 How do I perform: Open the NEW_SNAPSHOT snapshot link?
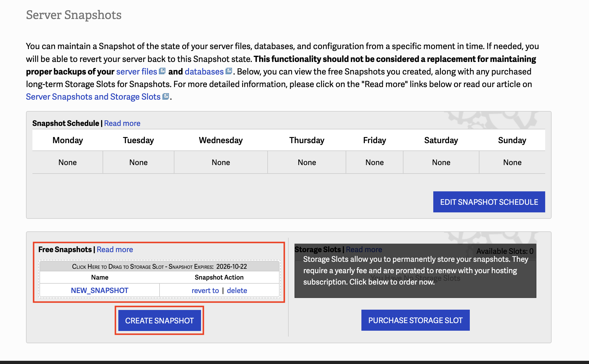pyautogui.click(x=100, y=290)
